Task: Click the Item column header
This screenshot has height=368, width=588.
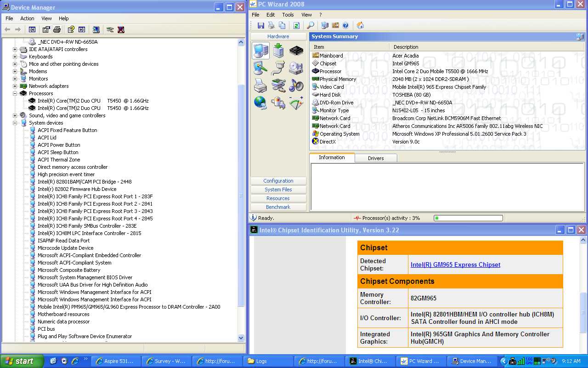Action: 350,47
